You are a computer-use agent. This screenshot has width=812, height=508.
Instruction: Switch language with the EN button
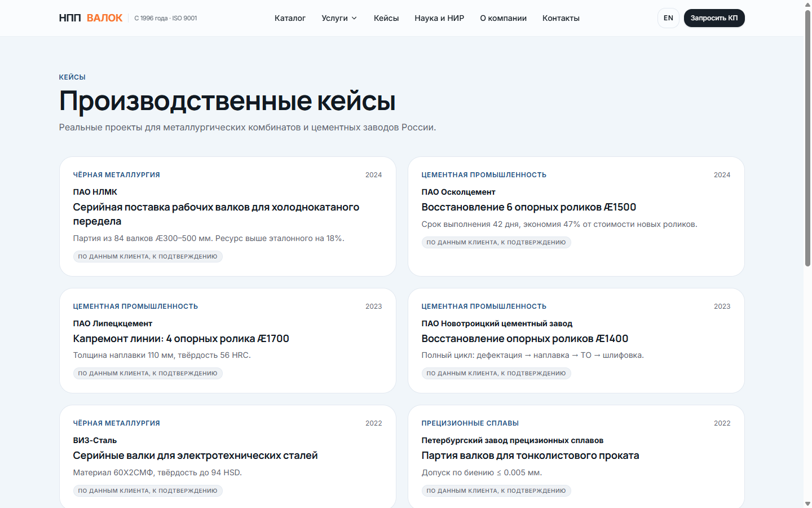[668, 18]
